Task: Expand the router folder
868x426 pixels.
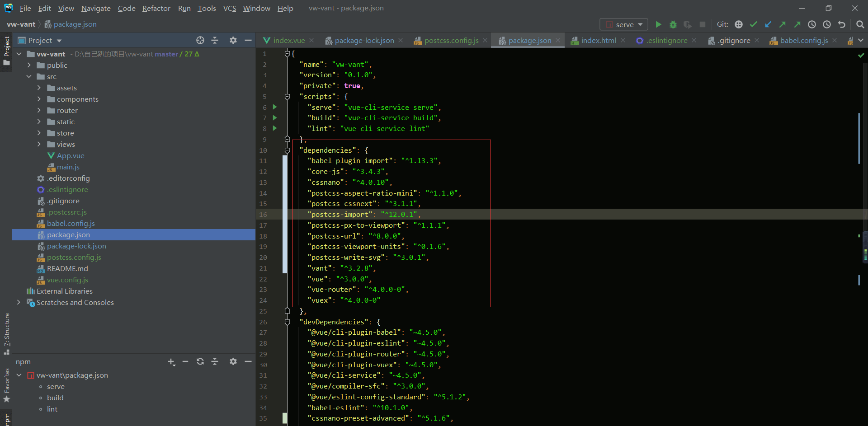Action: (39, 110)
